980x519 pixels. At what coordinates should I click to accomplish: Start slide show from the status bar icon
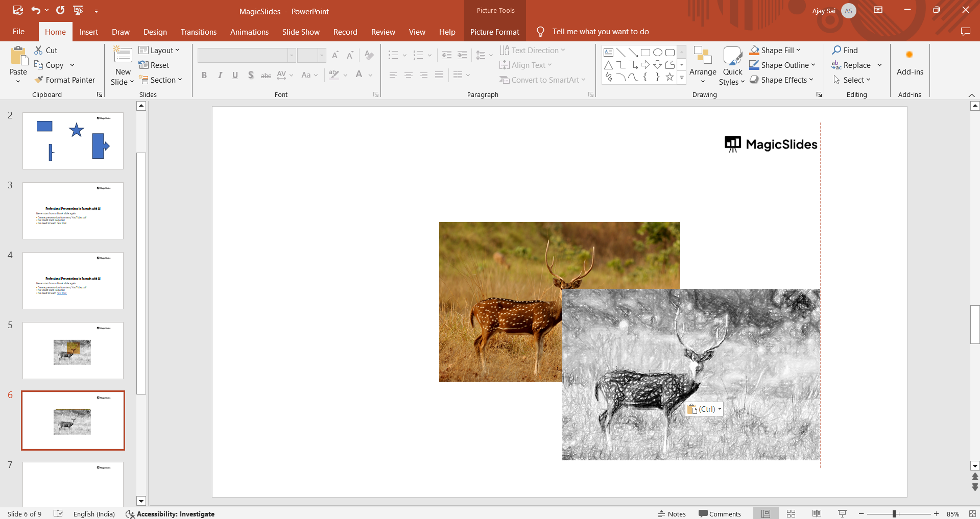(842, 513)
